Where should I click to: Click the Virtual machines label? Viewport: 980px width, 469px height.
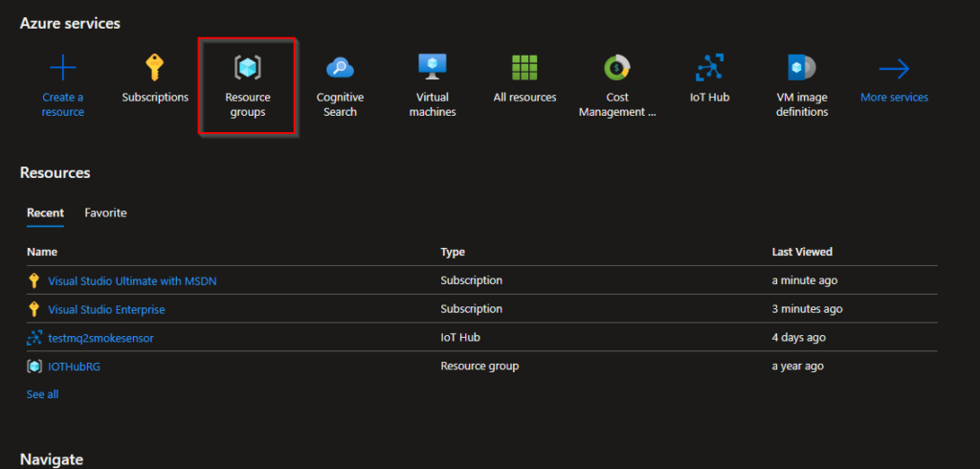[x=433, y=105]
